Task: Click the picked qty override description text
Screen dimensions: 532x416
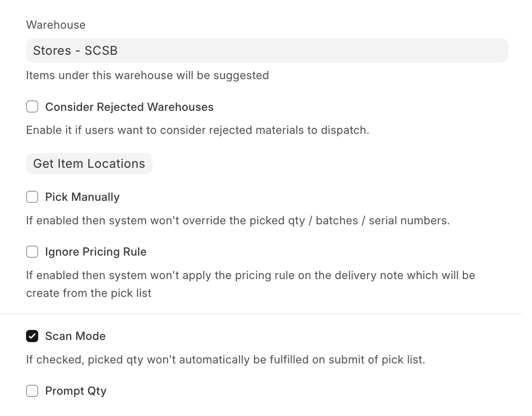Action: click(238, 220)
